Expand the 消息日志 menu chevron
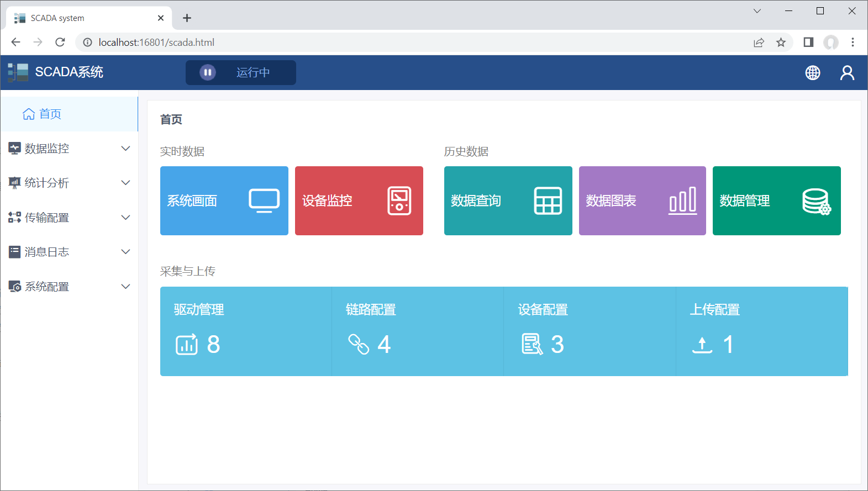Screen dimensions: 868x491 tap(126, 252)
